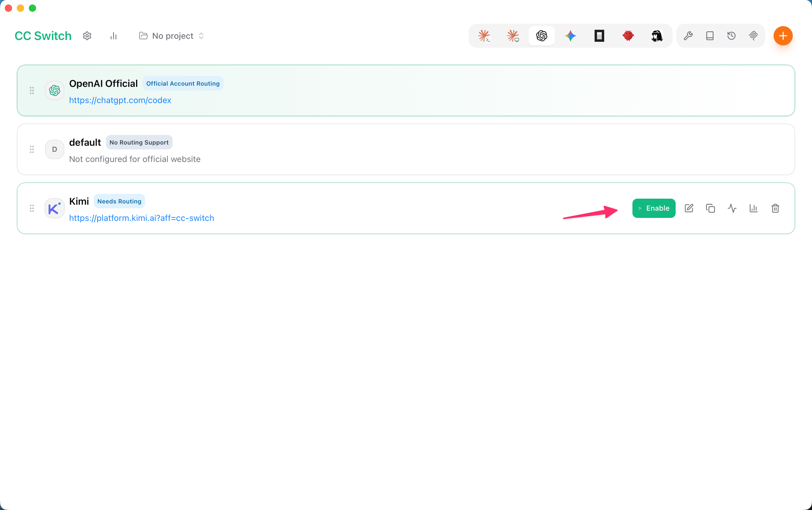Grab the drag handle of the Kimi provider

click(x=32, y=209)
